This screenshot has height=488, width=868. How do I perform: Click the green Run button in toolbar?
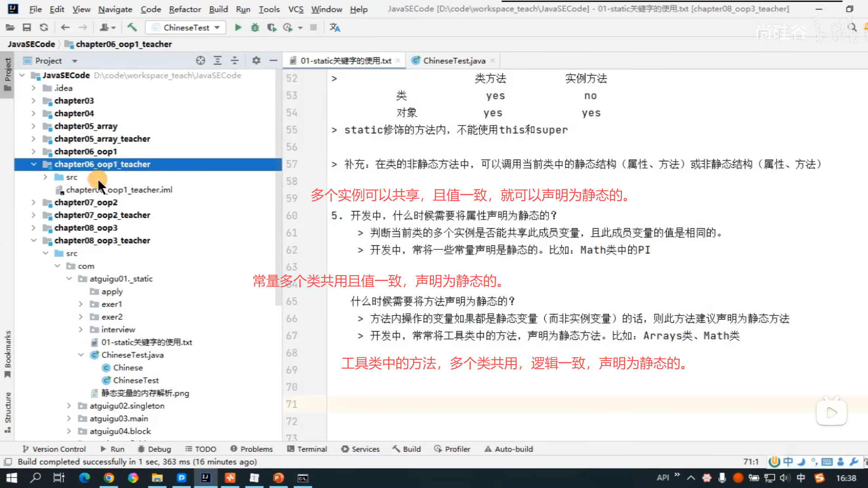[x=238, y=28]
